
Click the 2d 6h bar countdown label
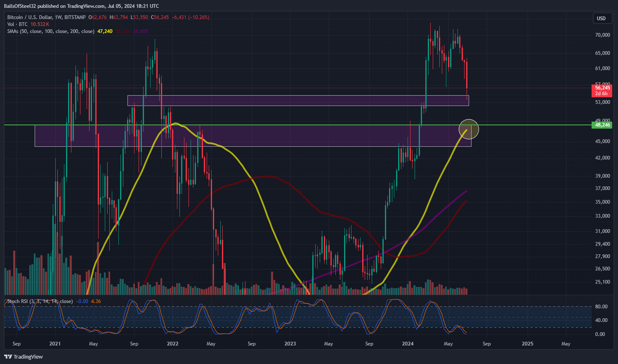tap(601, 94)
